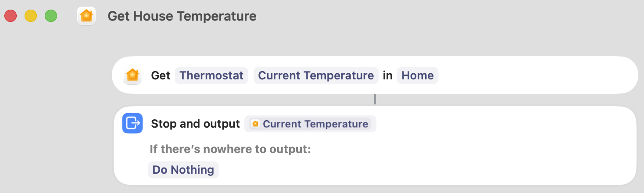
Task: Select the Stop and output action label
Action: pos(195,124)
